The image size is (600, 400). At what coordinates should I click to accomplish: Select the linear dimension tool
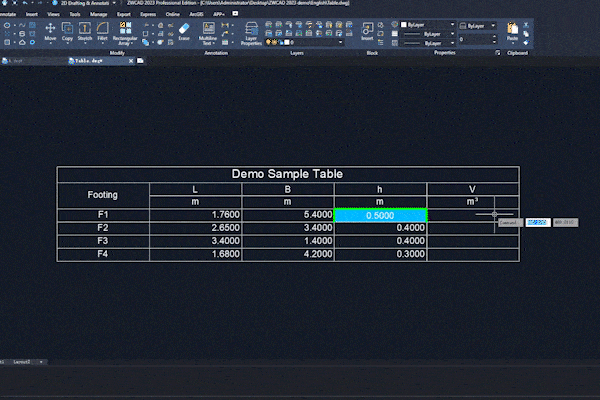coord(225,25)
